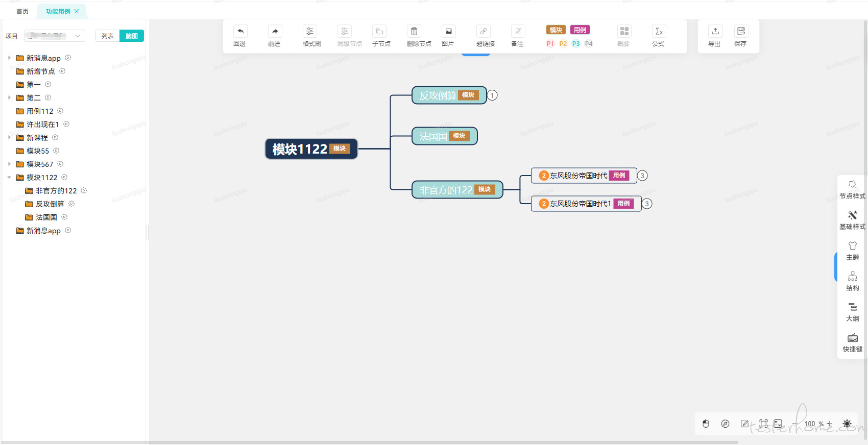
Task: Switch to the 首页 tab
Action: 22,11
